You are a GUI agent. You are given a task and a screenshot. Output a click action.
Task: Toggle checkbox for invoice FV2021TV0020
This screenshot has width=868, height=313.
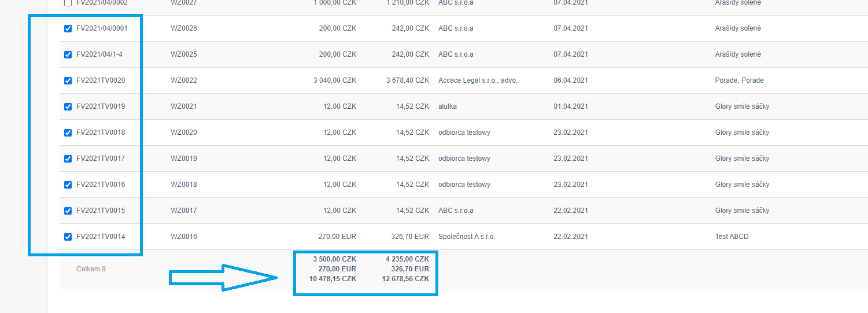68,81
